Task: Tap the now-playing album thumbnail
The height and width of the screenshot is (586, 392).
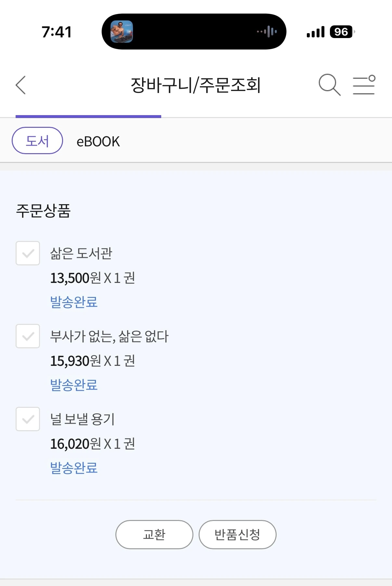Action: click(x=122, y=32)
